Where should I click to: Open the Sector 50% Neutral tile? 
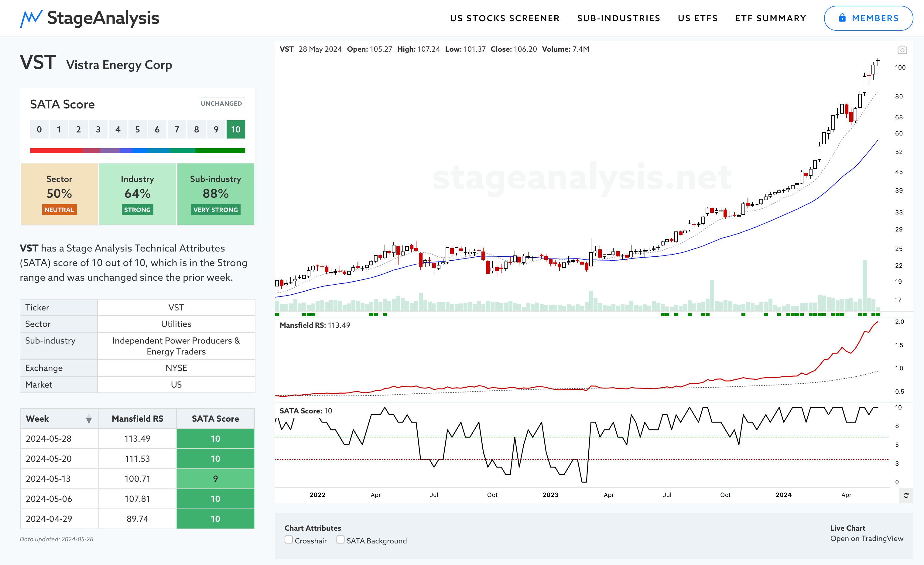59,194
